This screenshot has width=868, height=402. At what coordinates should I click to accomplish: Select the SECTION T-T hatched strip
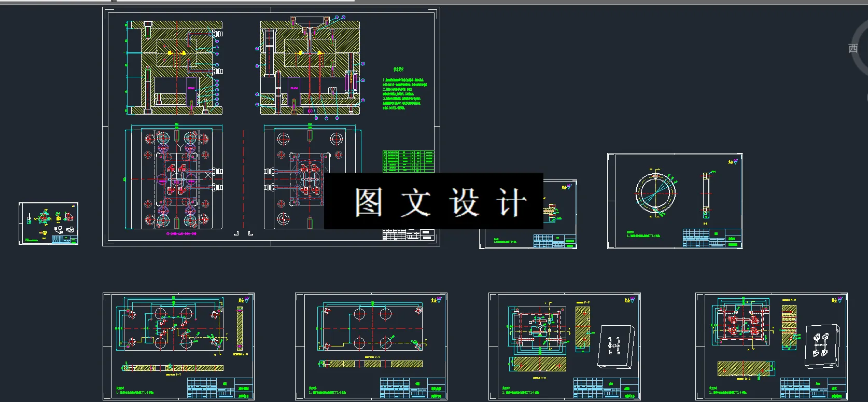coord(173,368)
